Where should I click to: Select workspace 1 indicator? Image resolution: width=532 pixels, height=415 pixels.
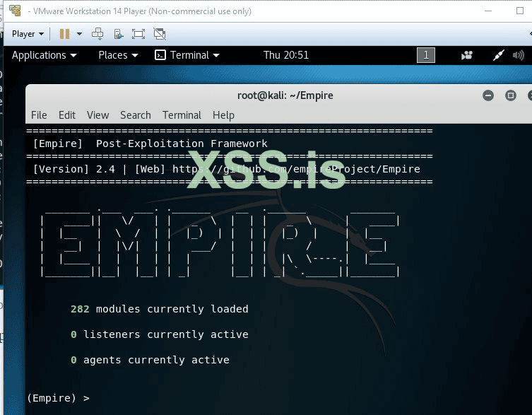click(426, 55)
